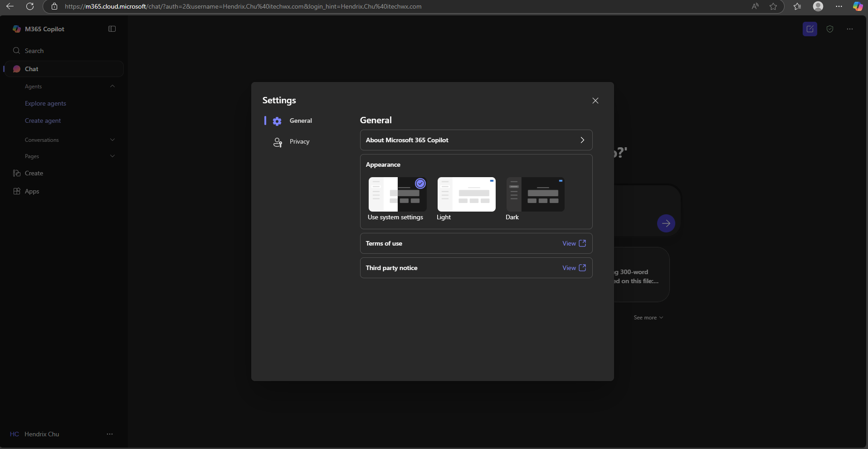Refresh the browser page
The height and width of the screenshot is (449, 868).
(30, 6)
